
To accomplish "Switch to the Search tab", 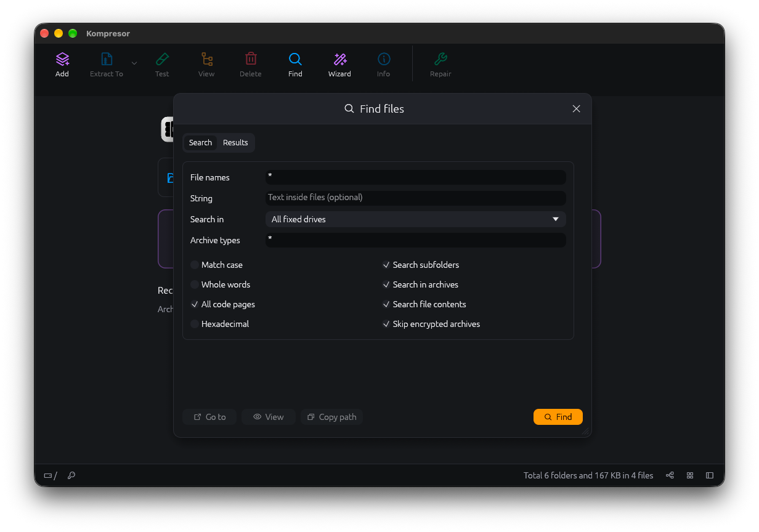I will click(200, 143).
